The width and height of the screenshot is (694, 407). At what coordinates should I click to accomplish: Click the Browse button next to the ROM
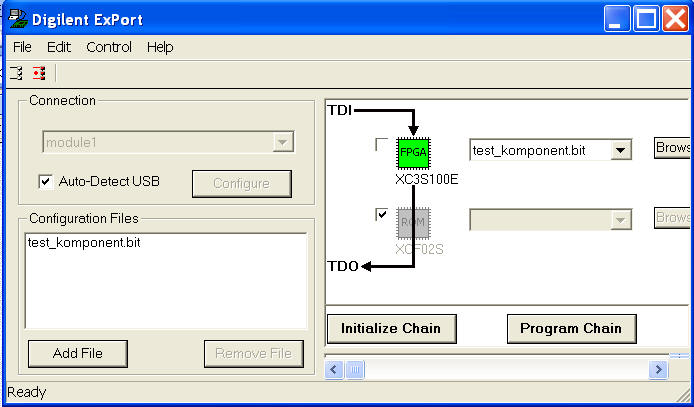pyautogui.click(x=672, y=217)
